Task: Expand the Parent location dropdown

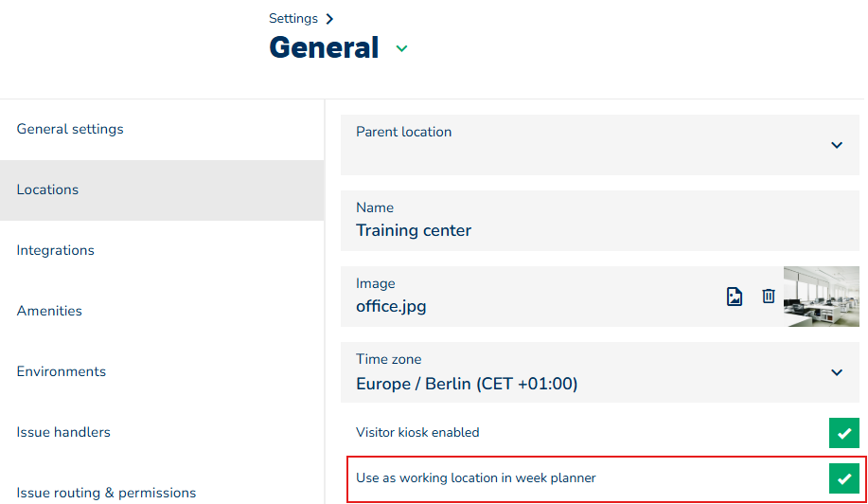Action: (x=836, y=145)
